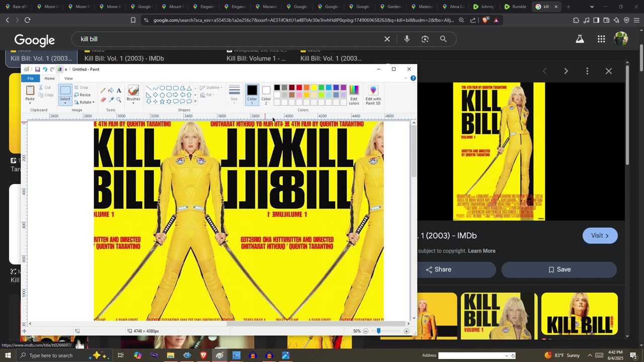Screen dimensions: 644x362
Task: Open the Google apps grid
Action: (x=601, y=39)
